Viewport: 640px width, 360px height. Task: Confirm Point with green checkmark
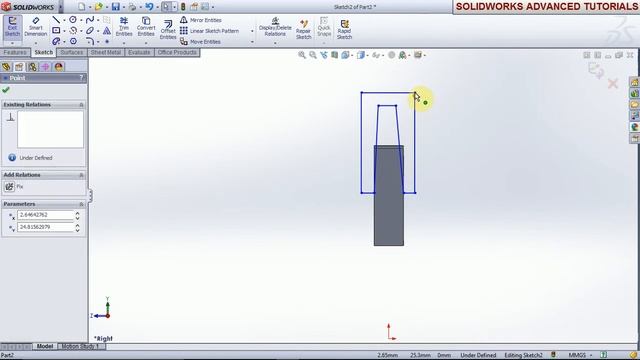pyautogui.click(x=6, y=90)
